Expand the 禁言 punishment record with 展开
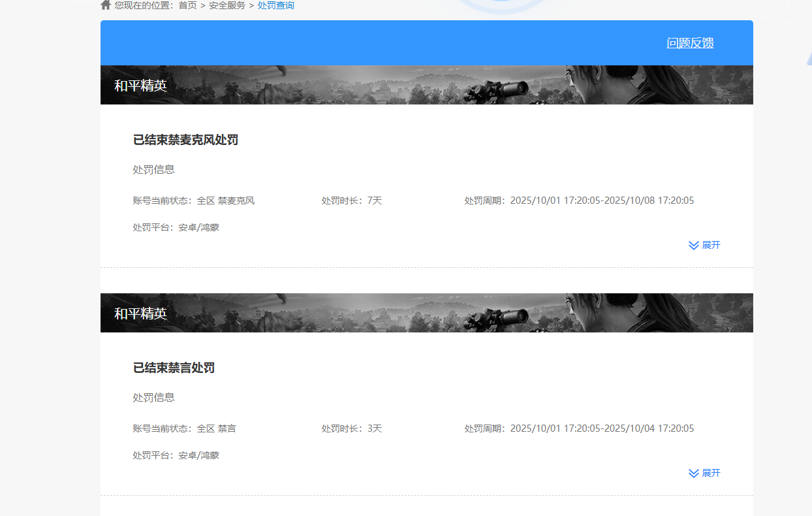Screen dimensions: 812x516 [x=704, y=473]
